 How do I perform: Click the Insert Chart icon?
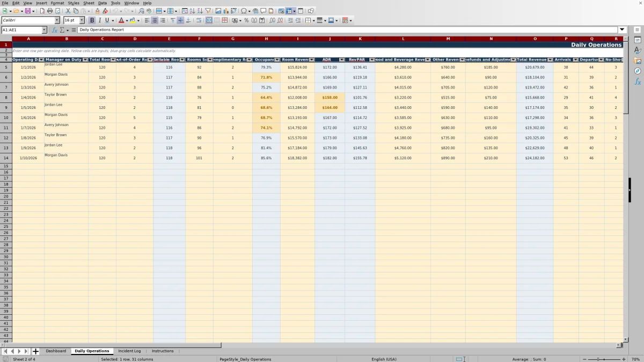coord(226,11)
